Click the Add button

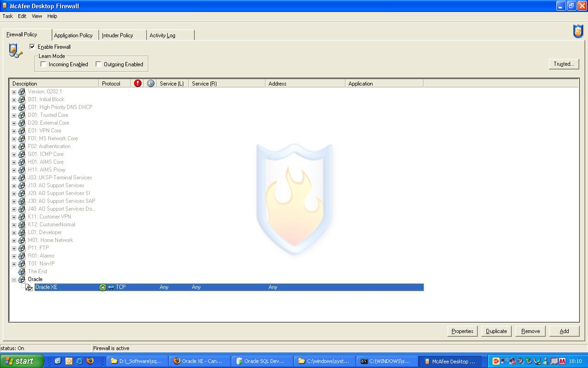(565, 331)
